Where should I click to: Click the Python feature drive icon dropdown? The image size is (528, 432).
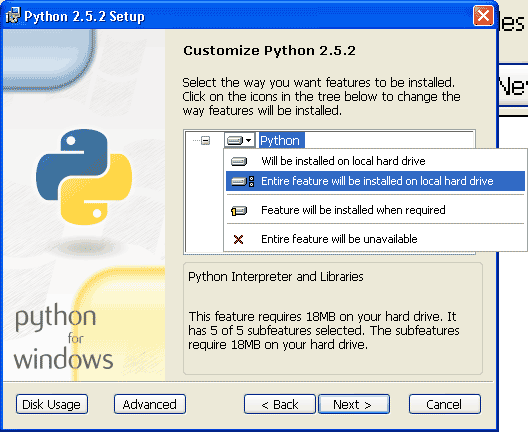coord(239,140)
